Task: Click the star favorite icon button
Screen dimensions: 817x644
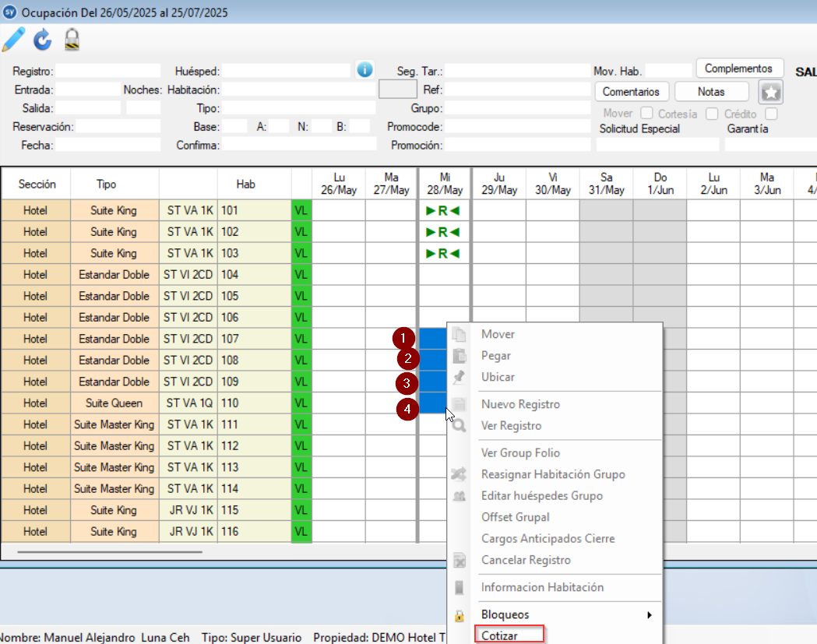Action: [x=771, y=92]
